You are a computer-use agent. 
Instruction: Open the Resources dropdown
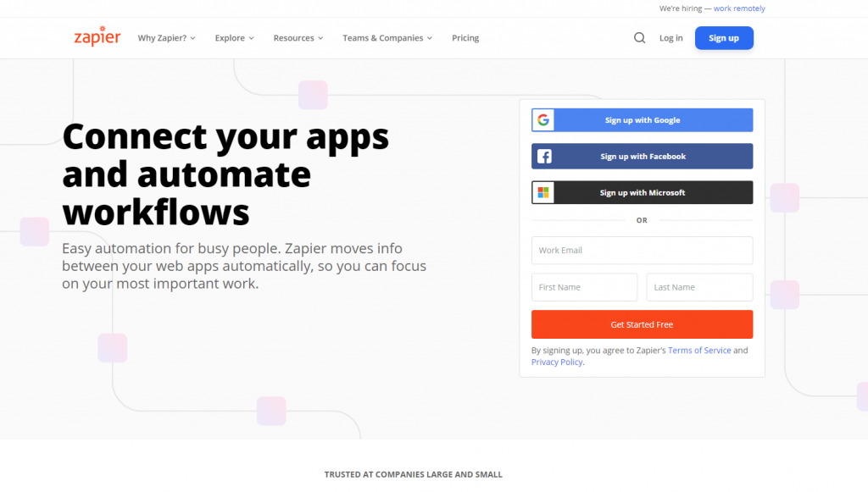click(x=298, y=38)
